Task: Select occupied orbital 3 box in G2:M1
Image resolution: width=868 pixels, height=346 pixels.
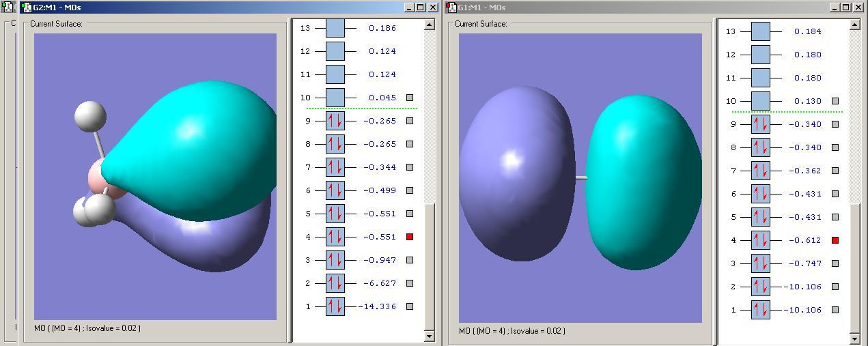Action: tap(335, 260)
